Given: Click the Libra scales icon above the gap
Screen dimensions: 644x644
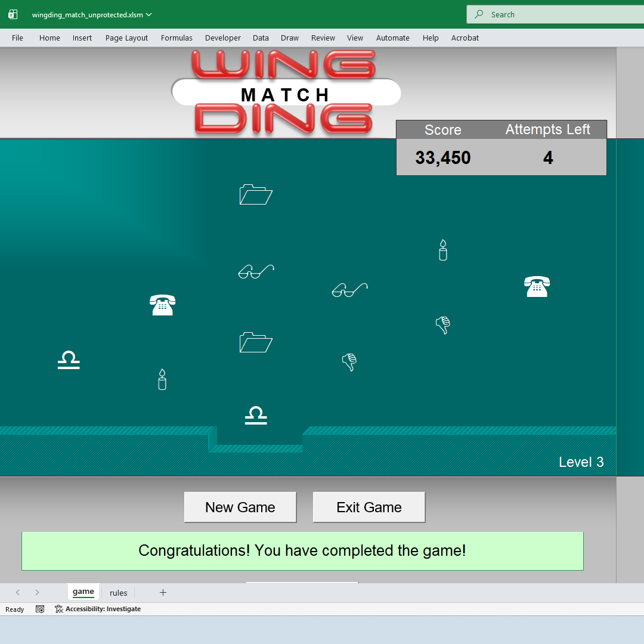Looking at the screenshot, I should pos(255,415).
